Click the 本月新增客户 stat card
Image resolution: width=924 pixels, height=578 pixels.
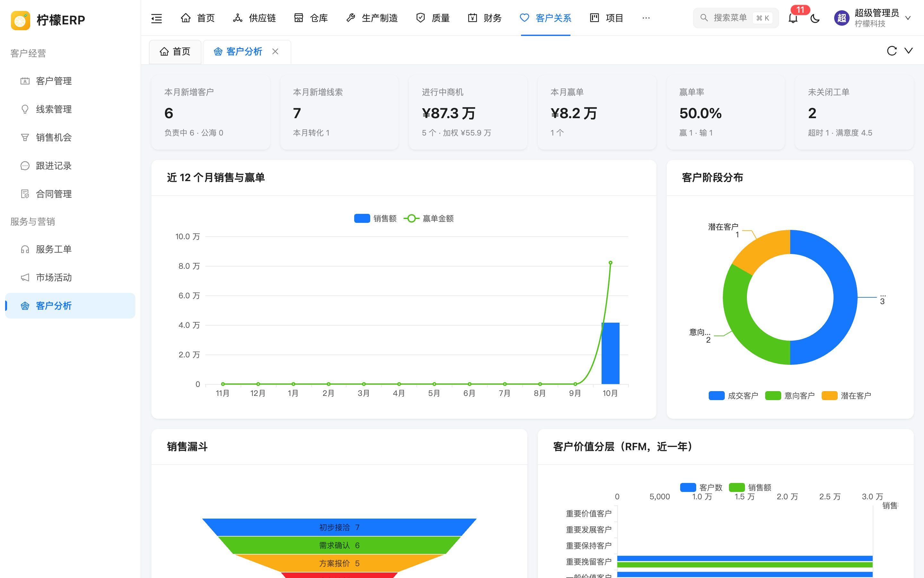(211, 112)
